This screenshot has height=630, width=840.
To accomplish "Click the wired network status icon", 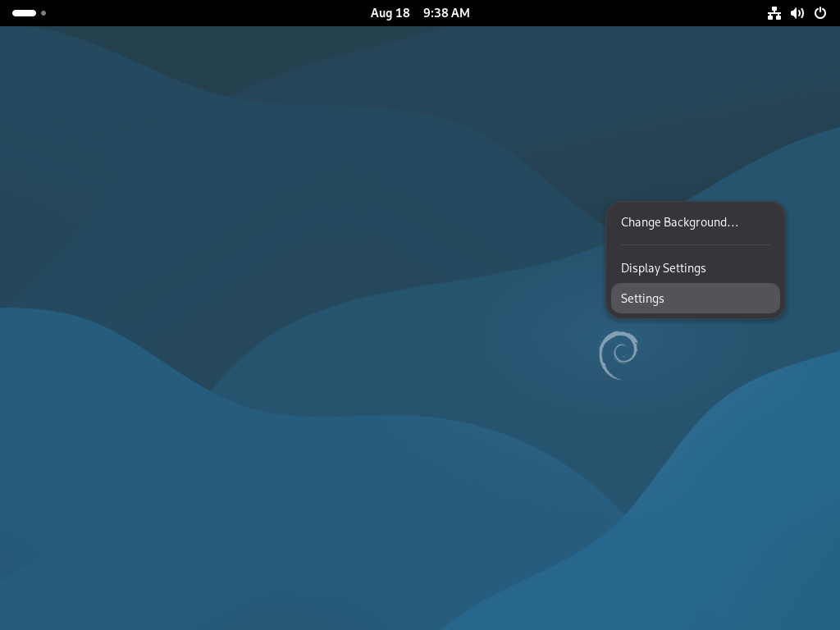I will coord(774,13).
